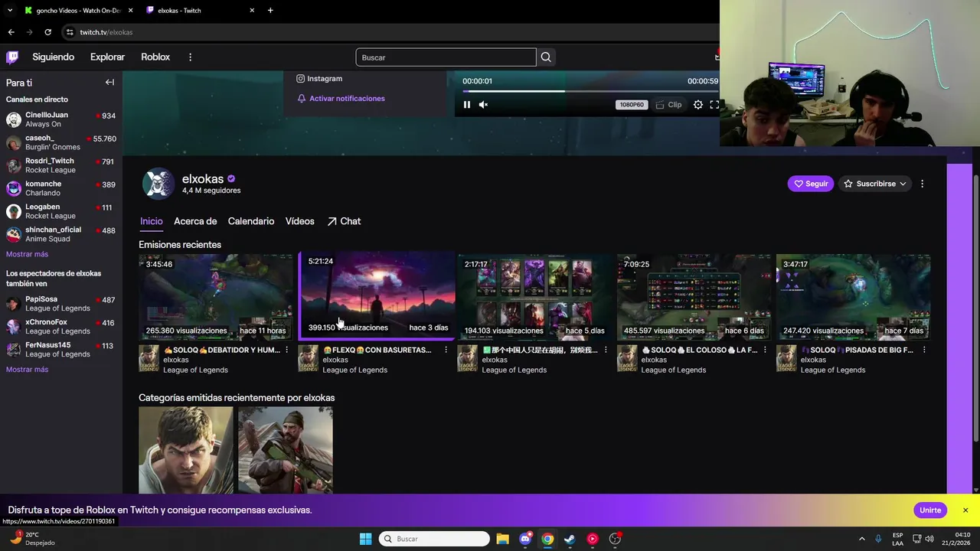Screen dimensions: 980x551
Task: Click Explorar in top navigation
Action: 107,57
